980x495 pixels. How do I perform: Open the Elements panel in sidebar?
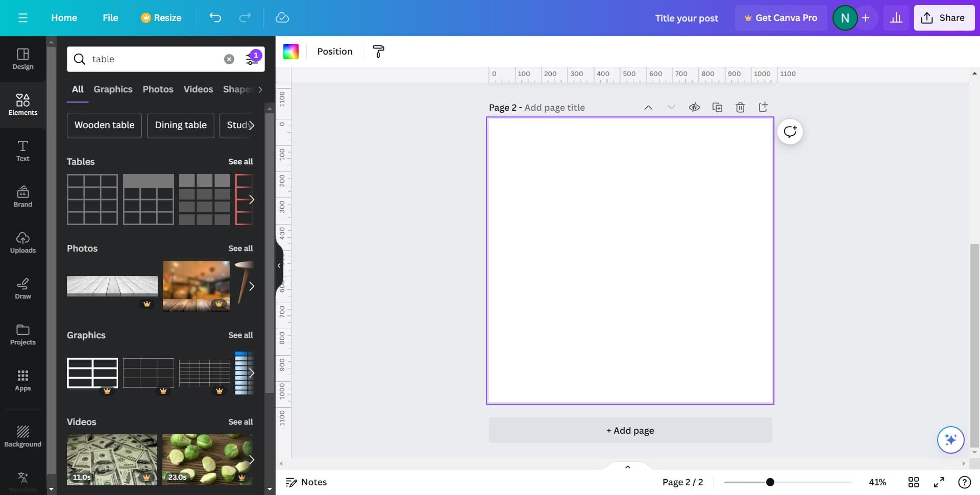pos(22,104)
